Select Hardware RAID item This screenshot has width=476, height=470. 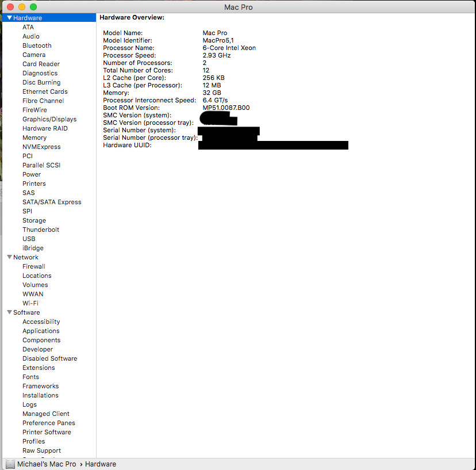45,128
